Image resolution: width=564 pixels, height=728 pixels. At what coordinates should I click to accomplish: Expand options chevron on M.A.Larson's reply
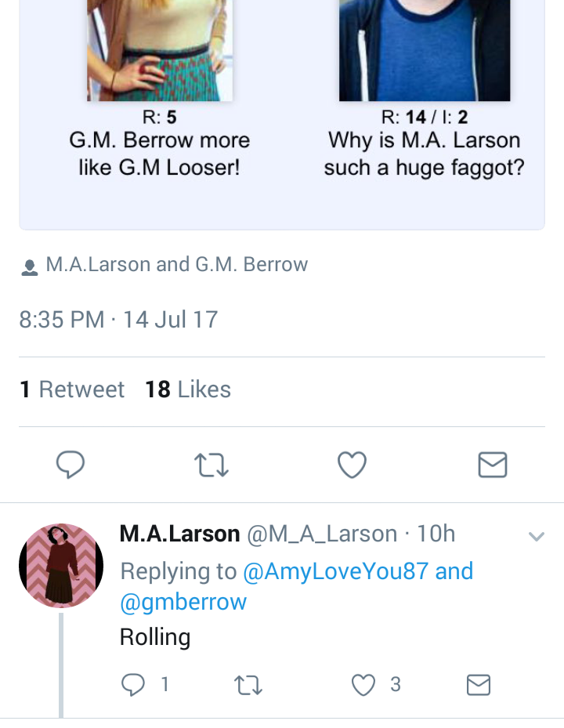536,537
